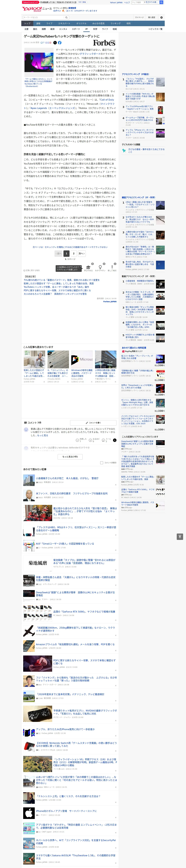Open the Yahoo! JAPAN link in header
Image resolution: width=186 pixels, height=868 pixels.
coord(116,2)
